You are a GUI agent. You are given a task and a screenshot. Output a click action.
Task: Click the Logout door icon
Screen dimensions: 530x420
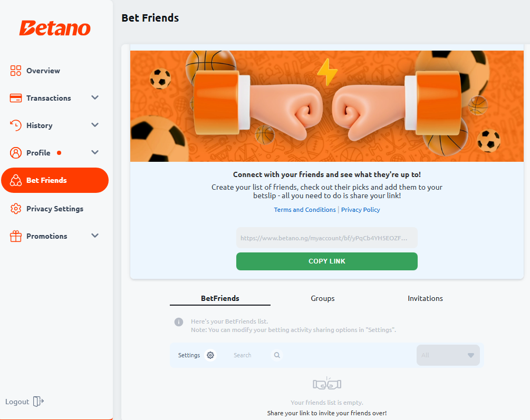(x=38, y=402)
